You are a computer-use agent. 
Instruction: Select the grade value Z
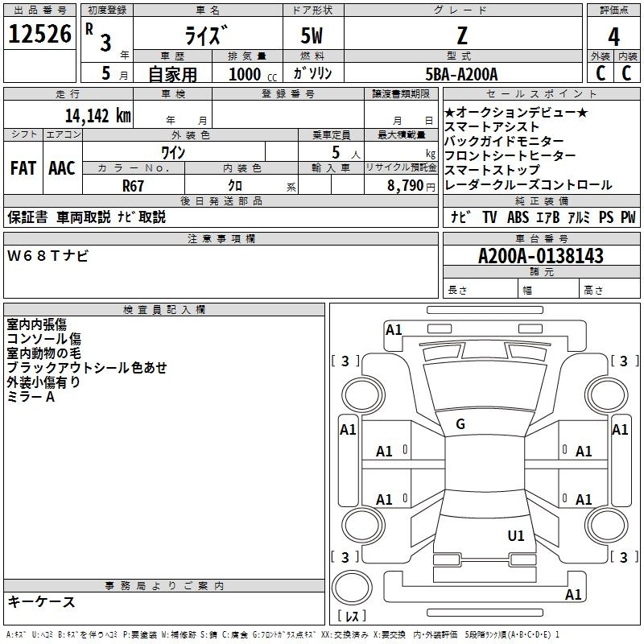coord(462,35)
